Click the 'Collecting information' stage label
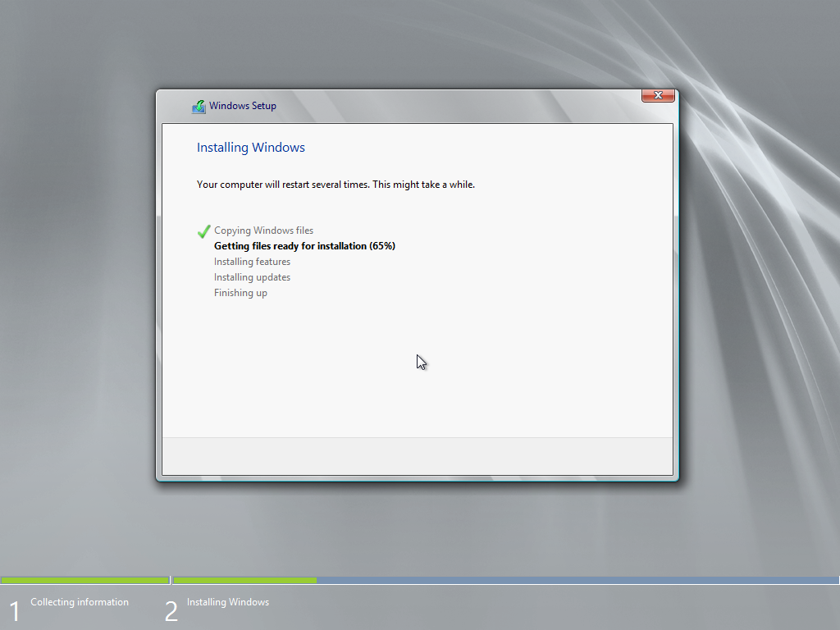This screenshot has width=840, height=630. coord(80,602)
